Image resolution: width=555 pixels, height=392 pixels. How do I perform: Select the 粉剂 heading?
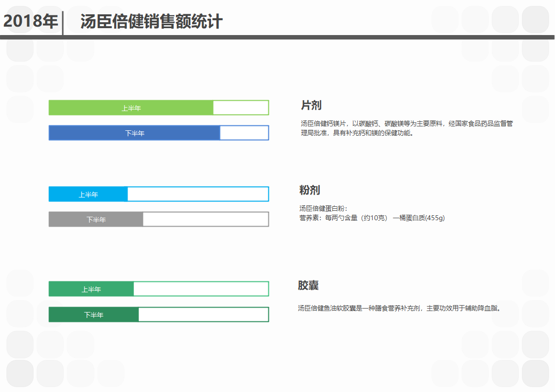[x=310, y=190]
